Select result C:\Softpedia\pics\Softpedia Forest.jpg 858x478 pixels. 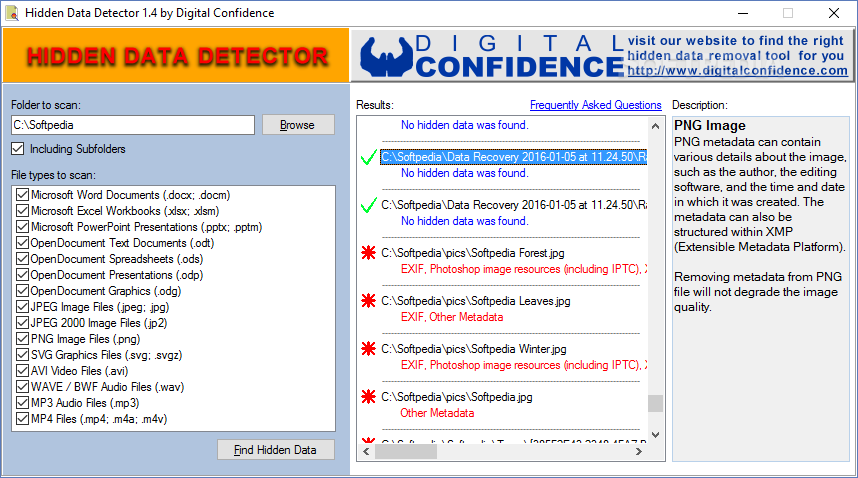pyautogui.click(x=473, y=253)
